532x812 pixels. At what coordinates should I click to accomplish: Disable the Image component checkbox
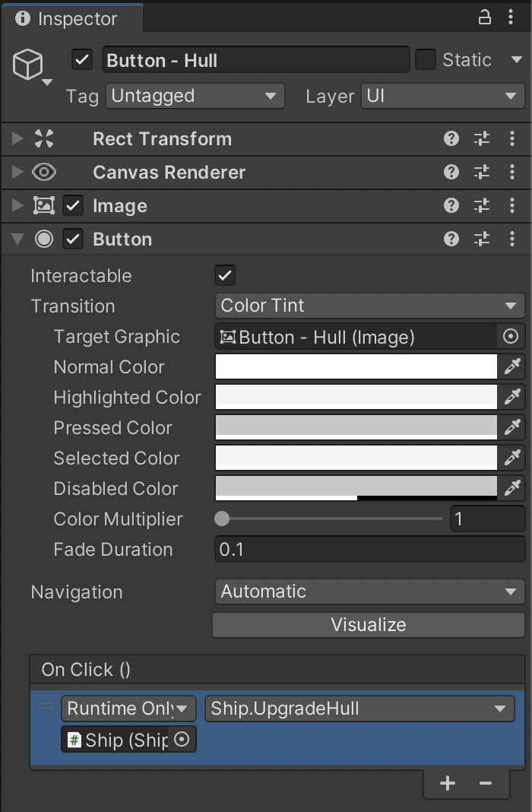click(73, 205)
